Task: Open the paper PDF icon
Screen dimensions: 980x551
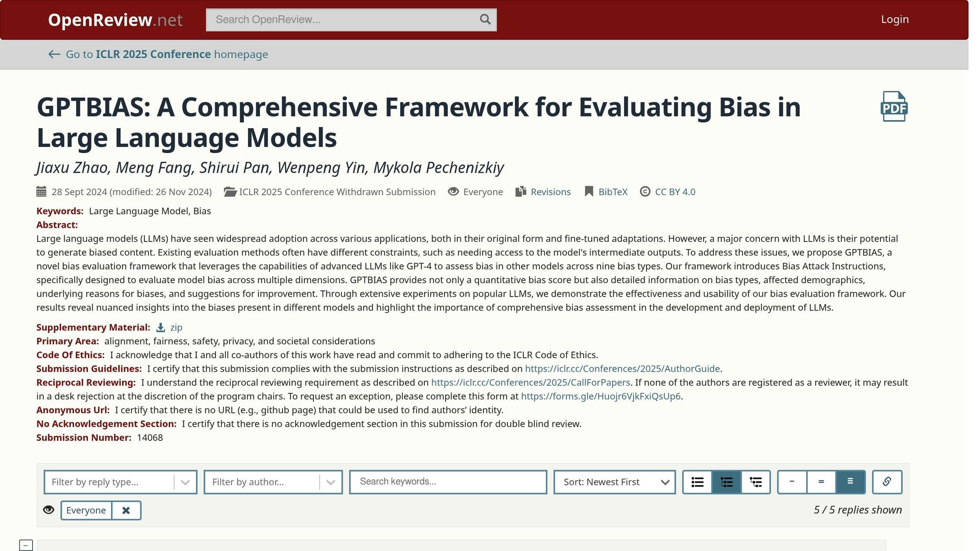Action: (x=894, y=106)
